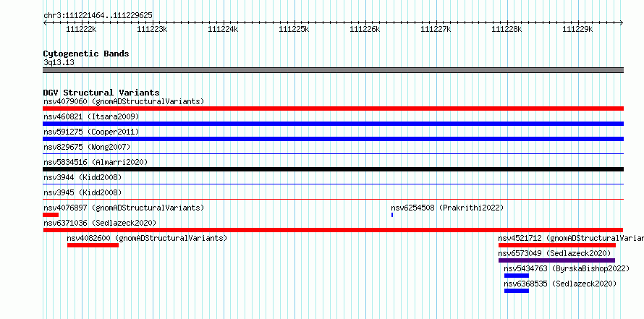Select the long red bar under nsv6371036
Screen dimensions: 644x319
click(x=333, y=230)
